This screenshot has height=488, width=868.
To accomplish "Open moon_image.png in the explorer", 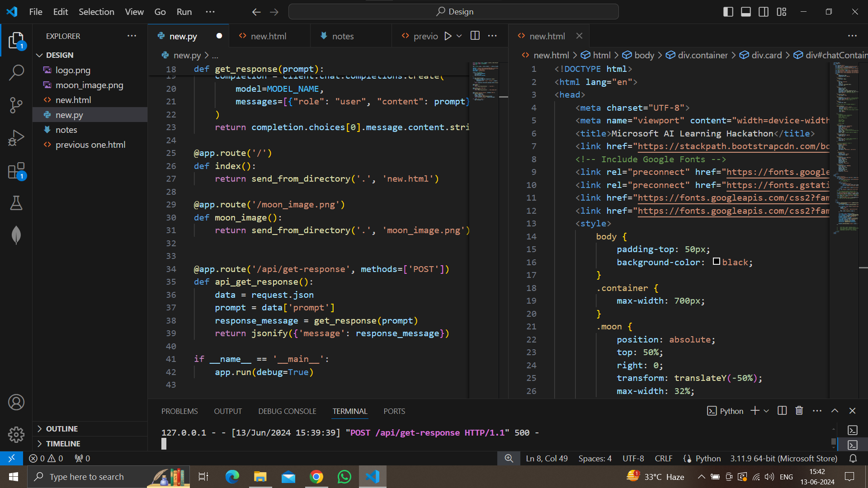I will click(89, 85).
